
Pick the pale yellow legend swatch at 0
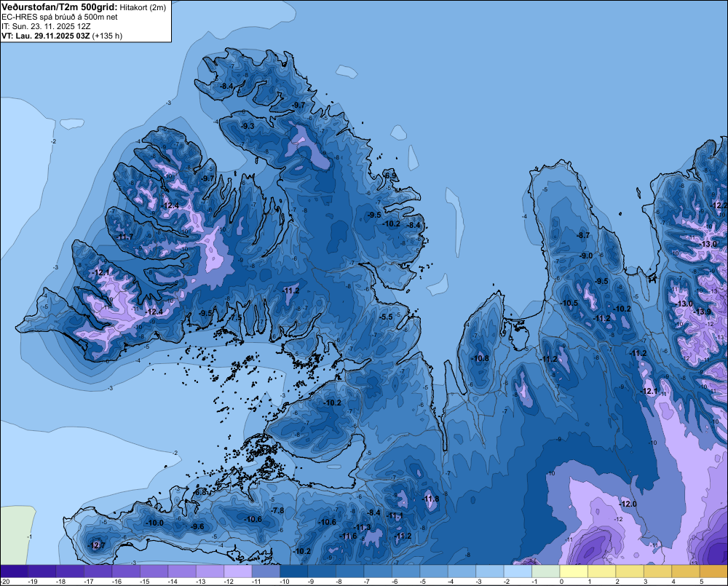[574, 571]
